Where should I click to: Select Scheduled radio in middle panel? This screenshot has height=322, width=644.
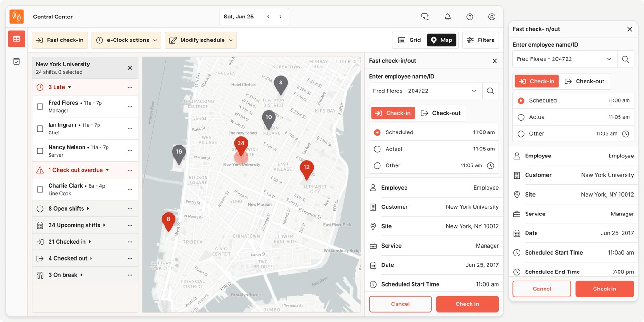377,132
